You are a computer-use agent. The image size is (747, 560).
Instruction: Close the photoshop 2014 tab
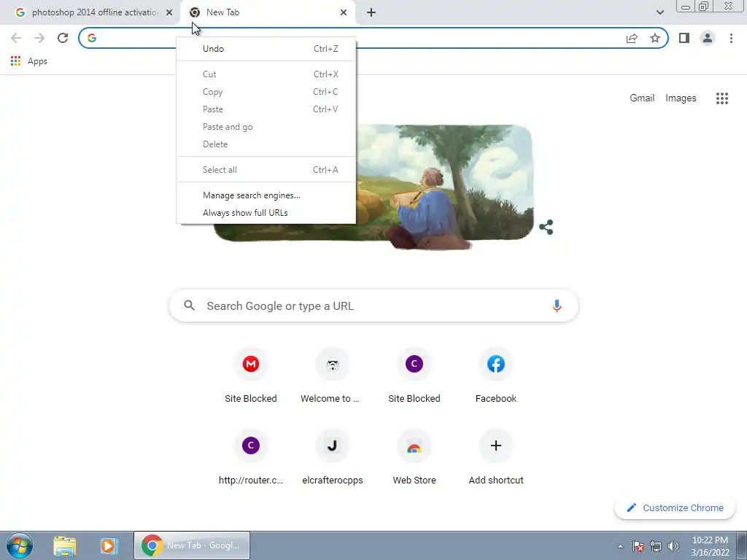[169, 12]
